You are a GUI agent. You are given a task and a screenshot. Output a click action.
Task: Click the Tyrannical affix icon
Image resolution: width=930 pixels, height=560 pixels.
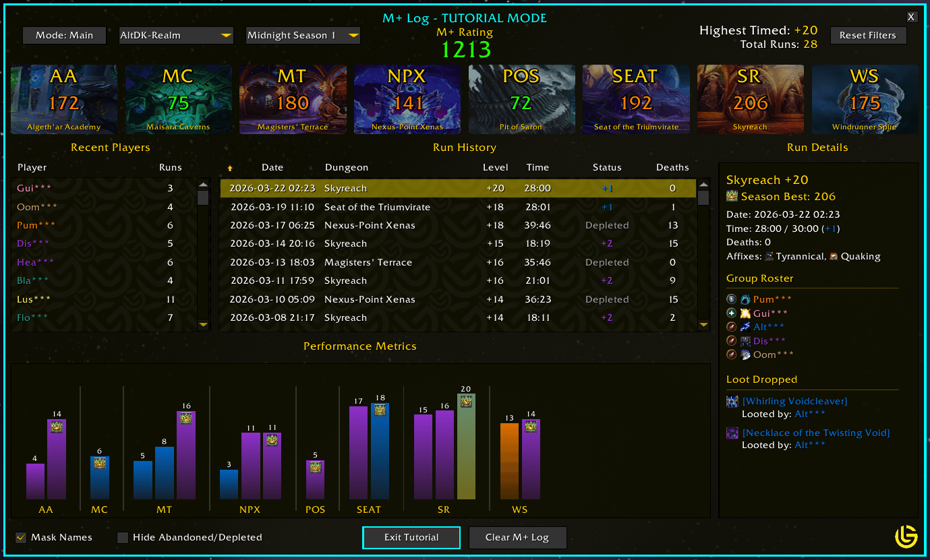(769, 257)
